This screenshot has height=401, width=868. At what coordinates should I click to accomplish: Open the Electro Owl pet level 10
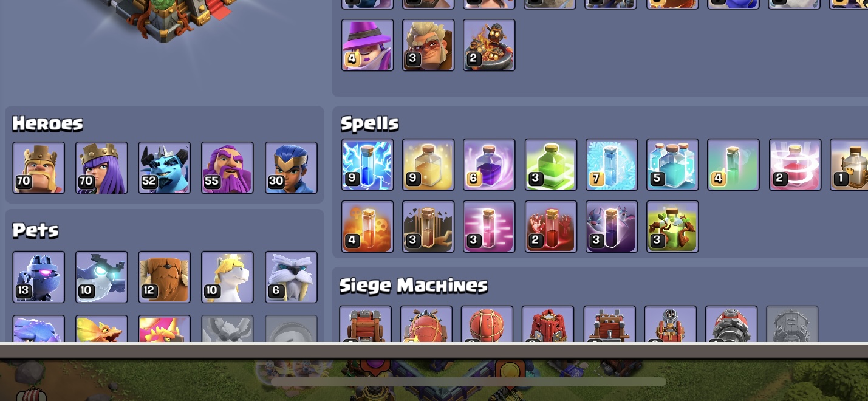101,277
